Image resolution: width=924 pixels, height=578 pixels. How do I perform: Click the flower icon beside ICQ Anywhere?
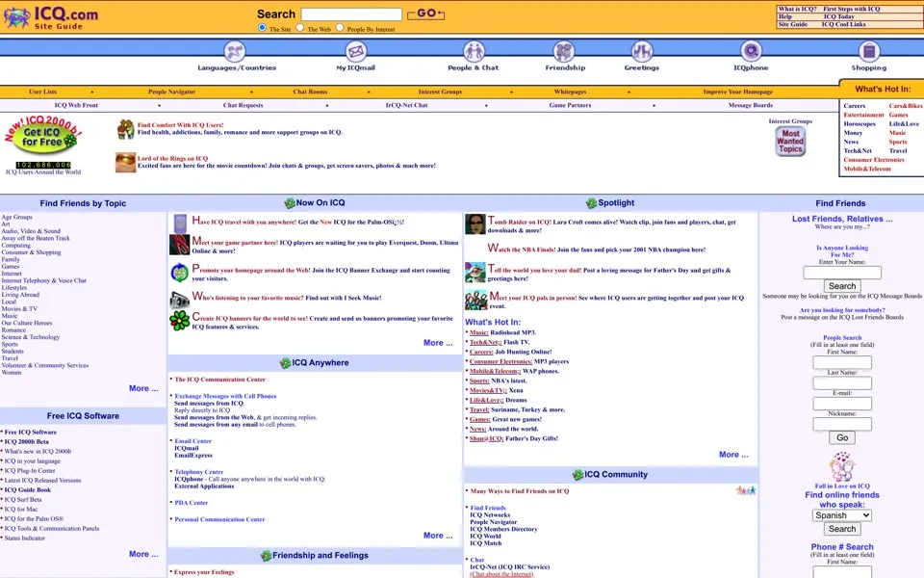tap(285, 363)
